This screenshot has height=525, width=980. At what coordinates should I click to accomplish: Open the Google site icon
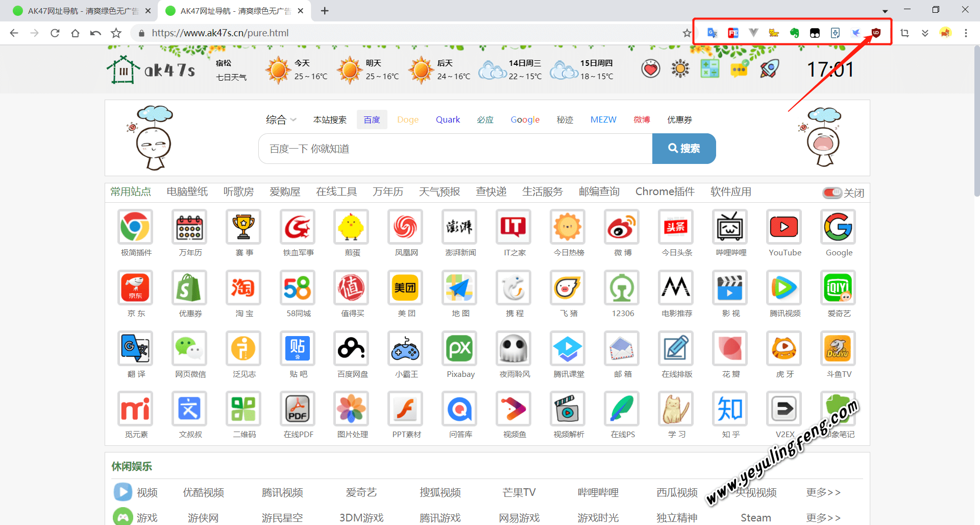[x=838, y=227]
